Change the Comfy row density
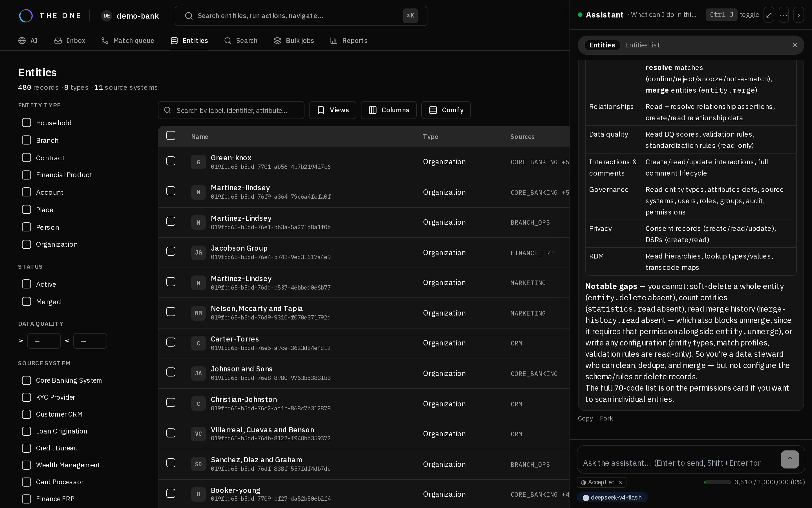 click(x=446, y=110)
